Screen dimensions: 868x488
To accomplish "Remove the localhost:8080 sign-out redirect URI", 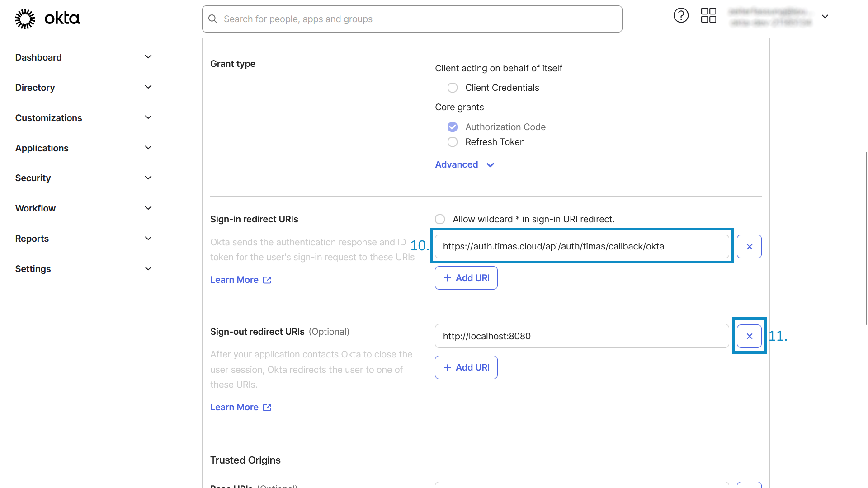I will click(749, 336).
